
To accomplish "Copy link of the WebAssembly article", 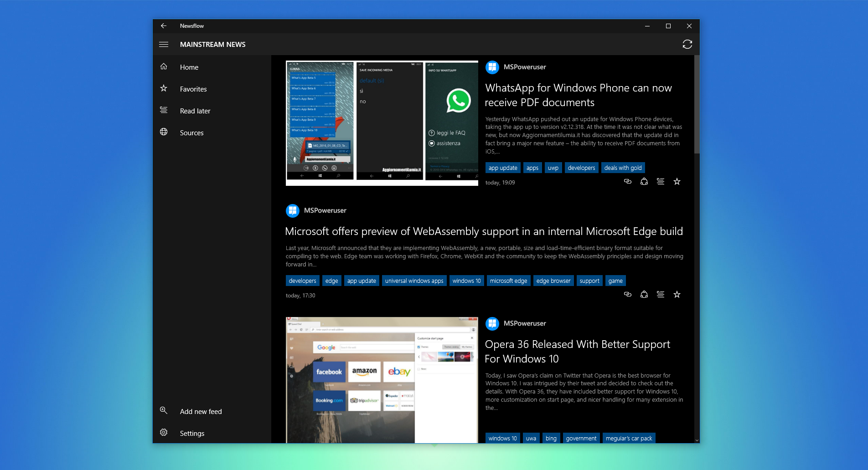I will point(628,295).
